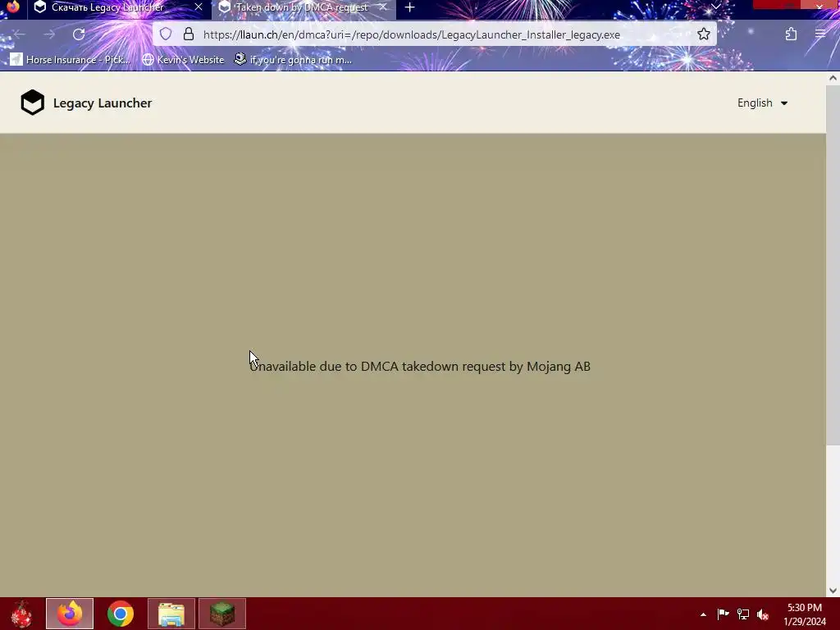Click the Firefox logo in the title bar

(13, 7)
